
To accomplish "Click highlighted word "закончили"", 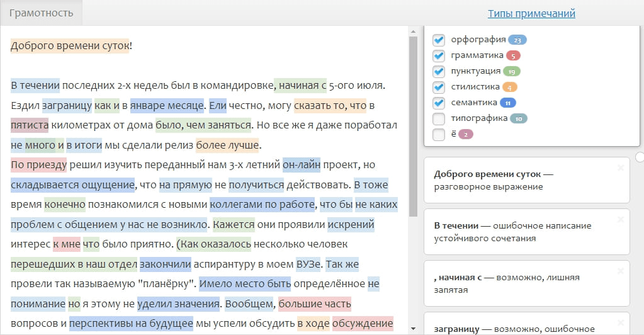I will [166, 264].
